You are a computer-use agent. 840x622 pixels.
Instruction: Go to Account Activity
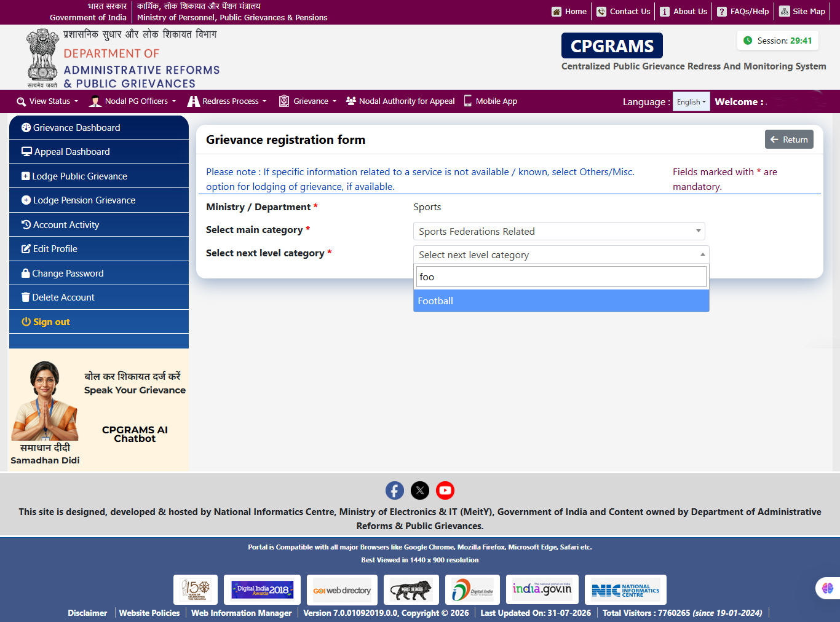coord(99,225)
